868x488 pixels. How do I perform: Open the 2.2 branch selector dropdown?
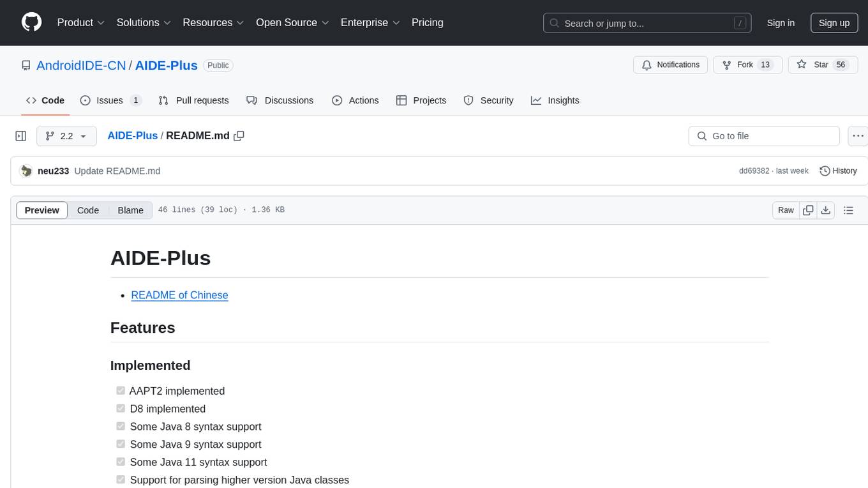[66, 136]
